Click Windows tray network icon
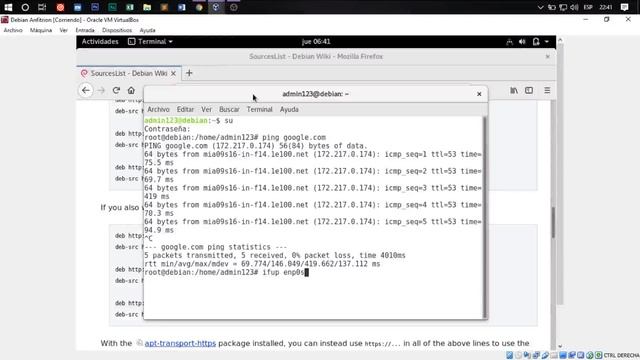Image resolution: width=640 pixels, height=360 pixels. [563, 7]
